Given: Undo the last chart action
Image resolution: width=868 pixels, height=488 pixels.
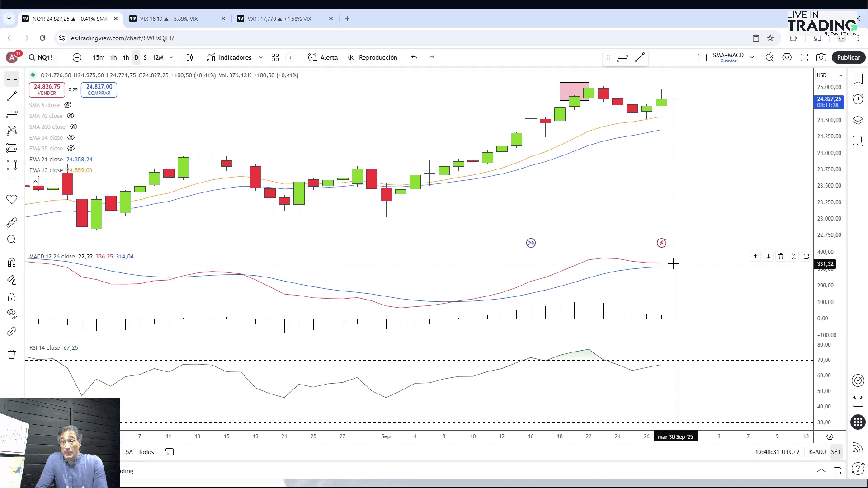Looking at the screenshot, I should (414, 57).
